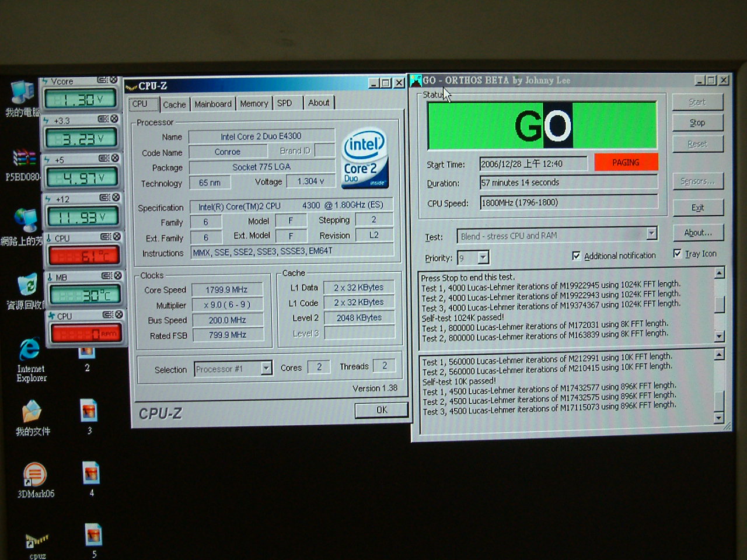747x560 pixels.
Task: Close the +3.3 sensor widget
Action: coord(114,119)
